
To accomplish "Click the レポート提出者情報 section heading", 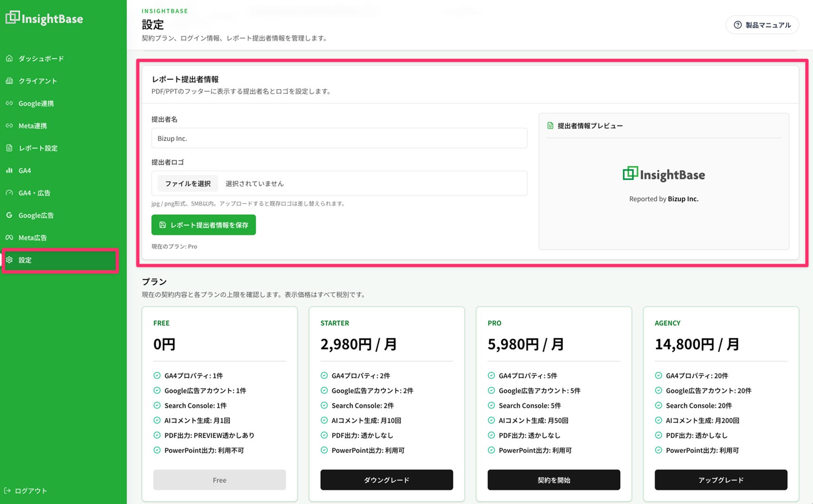I will (185, 79).
